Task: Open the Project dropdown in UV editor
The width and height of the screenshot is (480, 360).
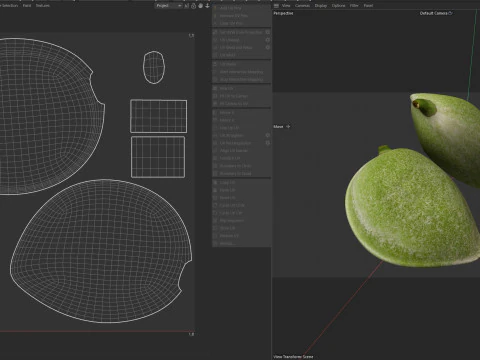Action: point(168,6)
